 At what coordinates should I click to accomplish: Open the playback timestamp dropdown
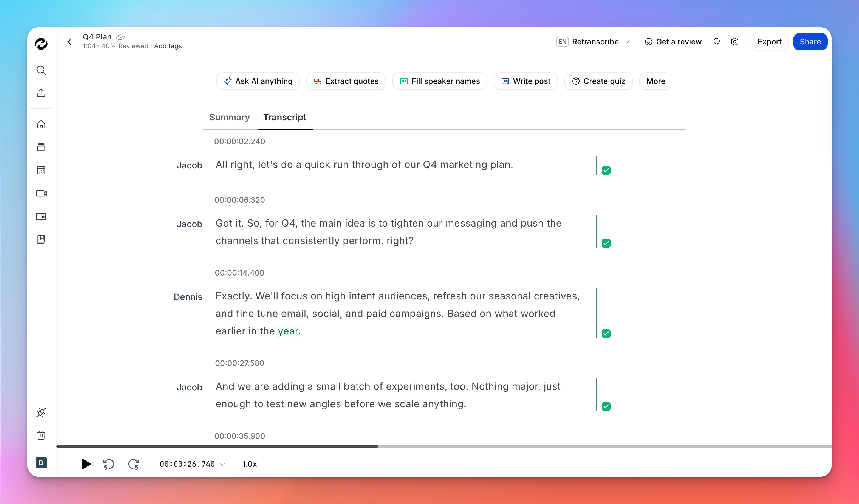pyautogui.click(x=223, y=464)
